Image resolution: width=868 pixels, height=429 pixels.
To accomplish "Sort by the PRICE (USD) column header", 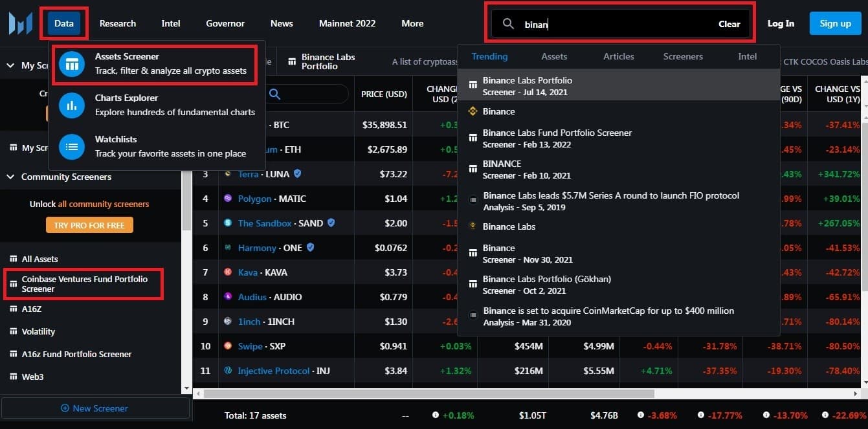I will tap(384, 94).
